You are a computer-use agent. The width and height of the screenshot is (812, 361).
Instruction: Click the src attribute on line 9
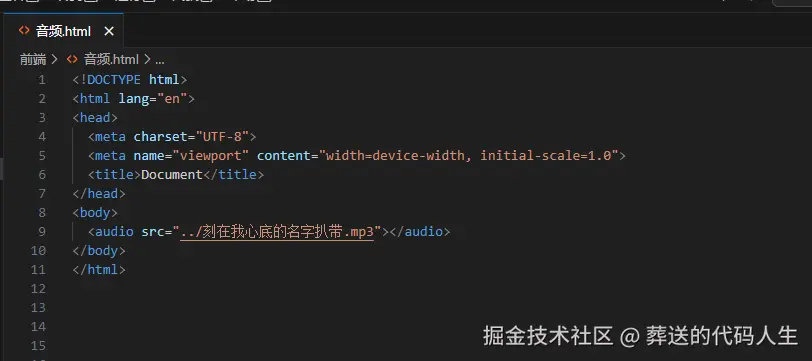click(x=152, y=232)
